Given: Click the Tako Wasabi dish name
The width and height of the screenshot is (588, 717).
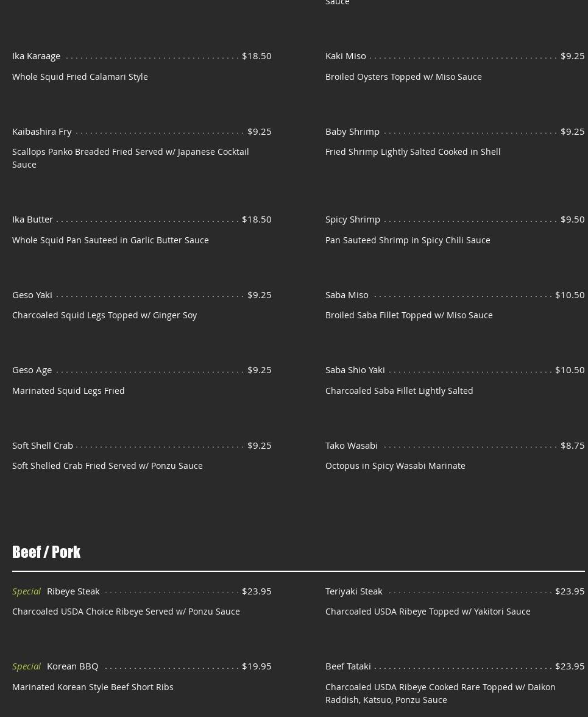Looking at the screenshot, I should click(352, 445).
